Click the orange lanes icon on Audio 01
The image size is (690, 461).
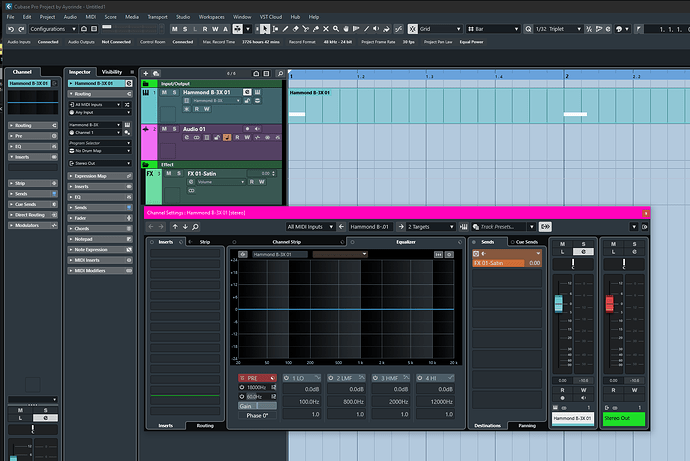pyautogui.click(x=227, y=138)
